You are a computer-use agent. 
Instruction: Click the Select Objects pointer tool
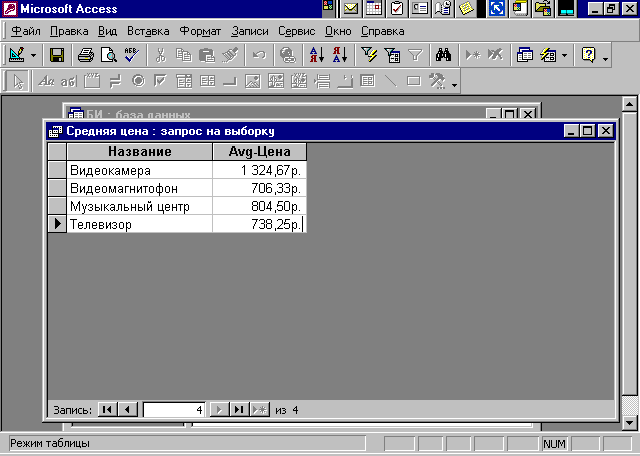[17, 81]
